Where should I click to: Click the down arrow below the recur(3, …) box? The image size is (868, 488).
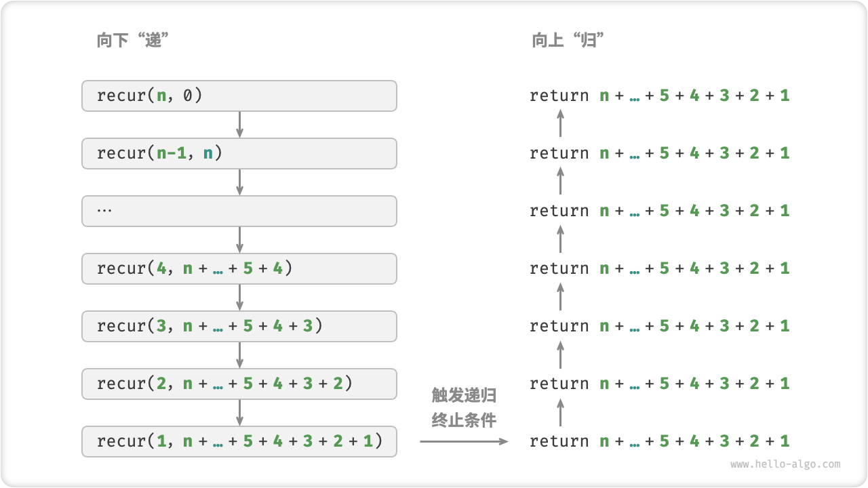[239, 355]
